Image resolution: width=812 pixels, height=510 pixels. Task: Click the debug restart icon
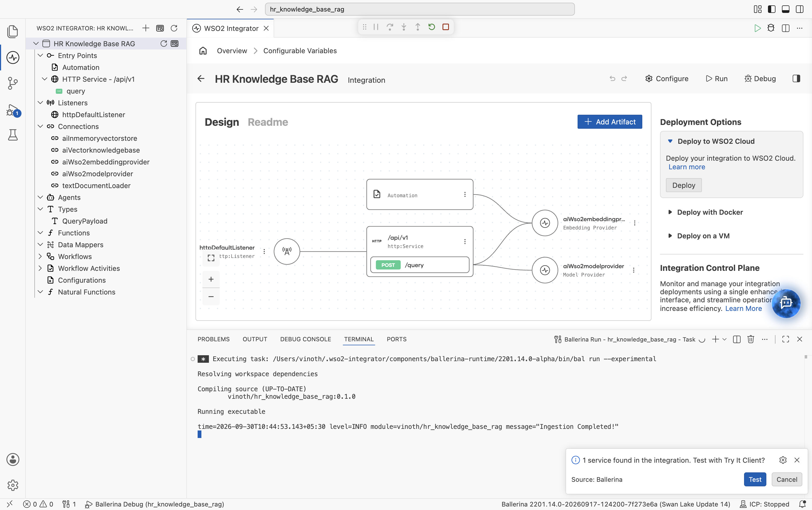(x=432, y=27)
